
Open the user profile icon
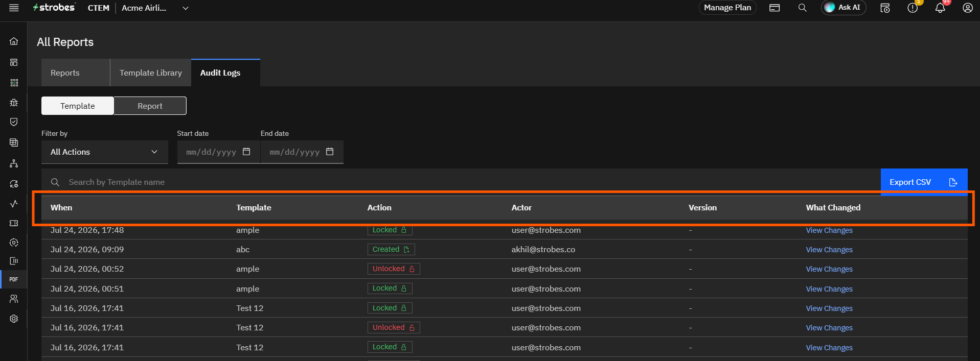[968, 8]
